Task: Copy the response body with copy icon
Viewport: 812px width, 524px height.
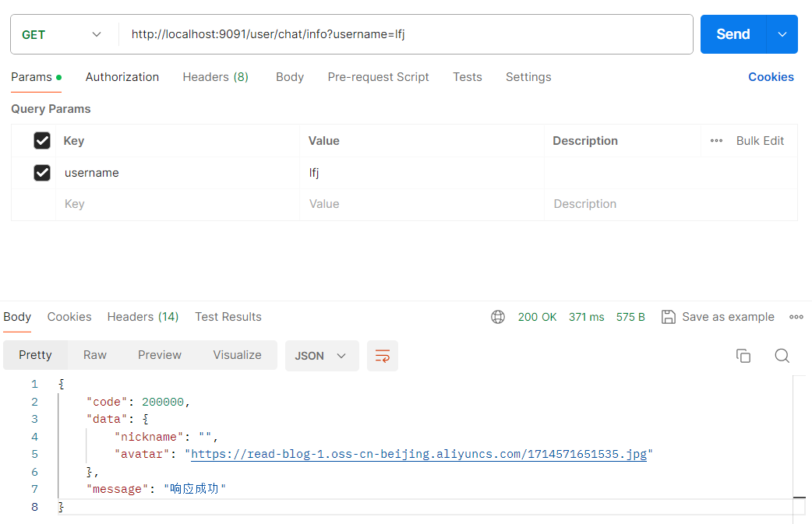Action: (743, 356)
